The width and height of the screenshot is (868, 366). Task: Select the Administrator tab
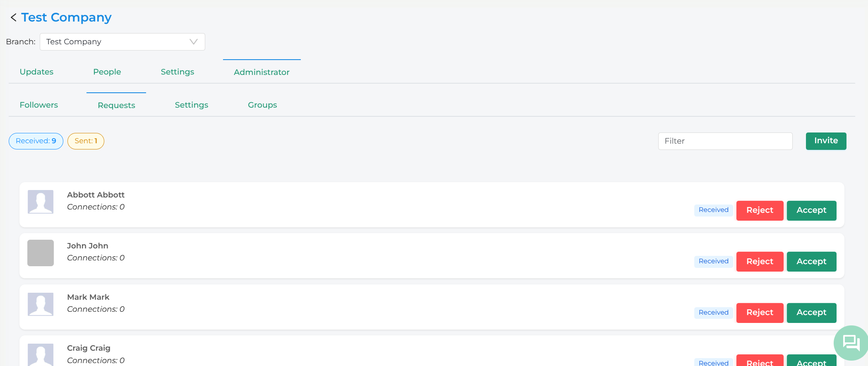(261, 72)
